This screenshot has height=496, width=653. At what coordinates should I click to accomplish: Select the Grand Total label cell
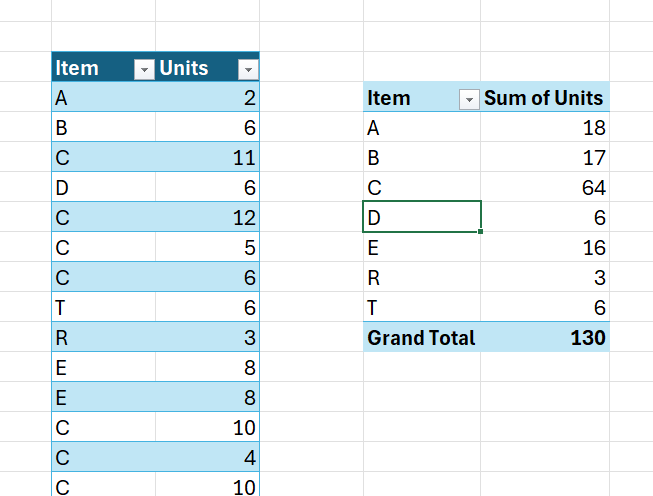421,337
